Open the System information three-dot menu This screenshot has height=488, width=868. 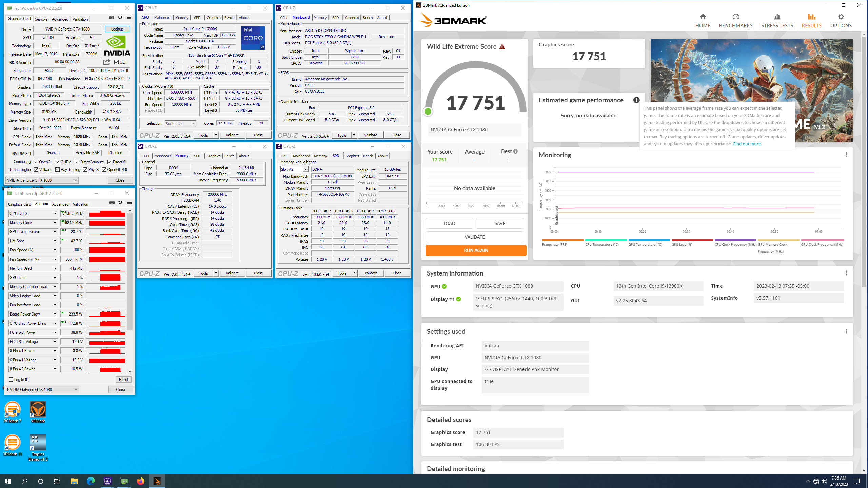coord(846,273)
